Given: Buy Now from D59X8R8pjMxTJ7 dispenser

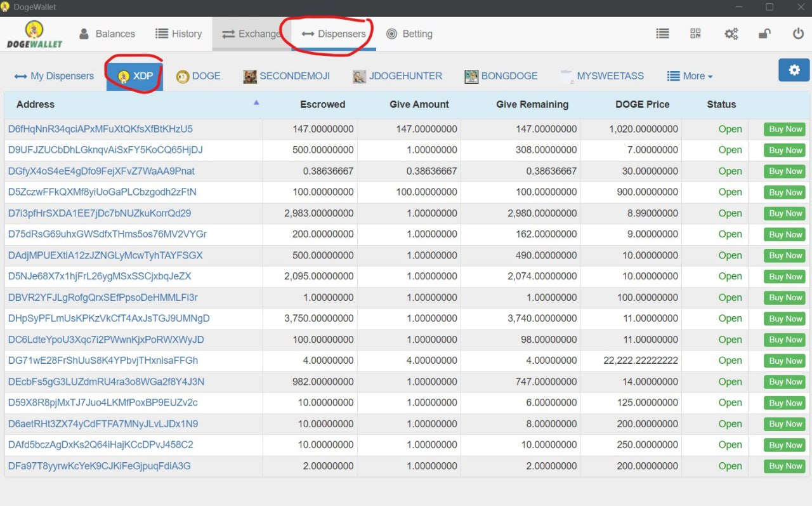Looking at the screenshot, I should pos(785,403).
